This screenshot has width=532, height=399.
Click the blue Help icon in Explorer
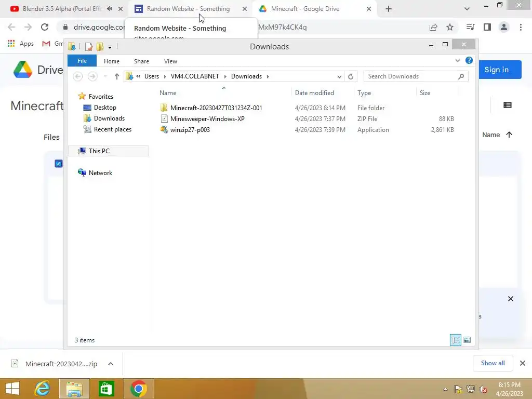point(469,60)
